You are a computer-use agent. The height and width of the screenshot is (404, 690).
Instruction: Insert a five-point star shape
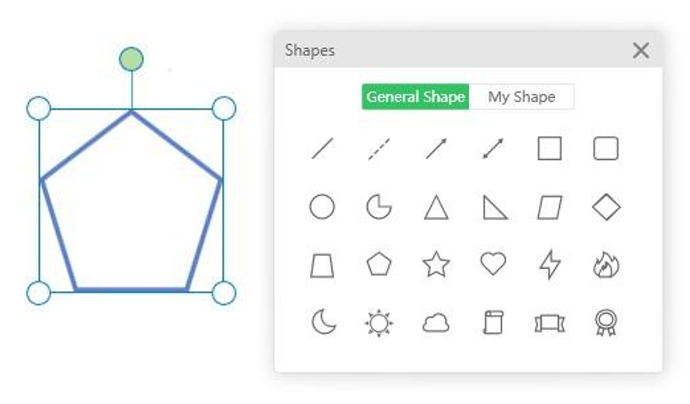(x=436, y=265)
